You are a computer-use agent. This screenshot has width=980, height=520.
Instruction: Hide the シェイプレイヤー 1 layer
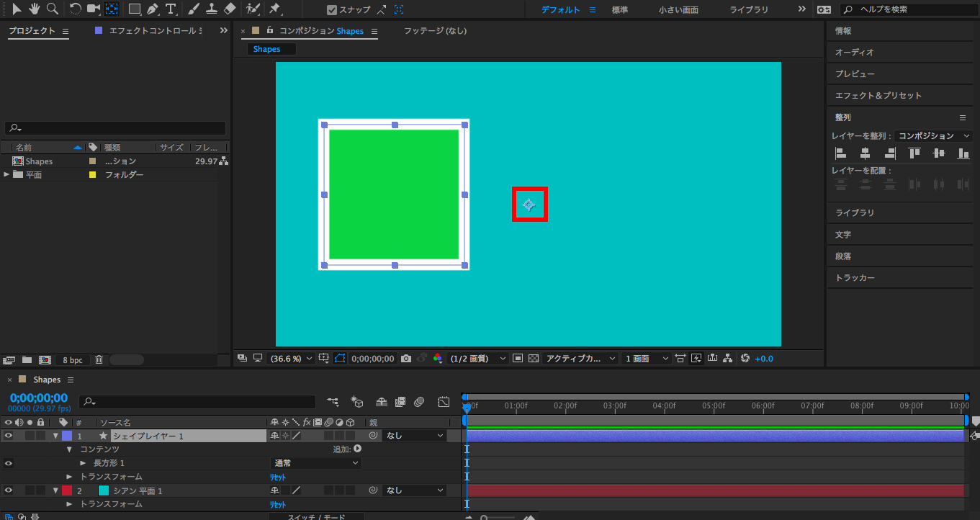coord(9,436)
